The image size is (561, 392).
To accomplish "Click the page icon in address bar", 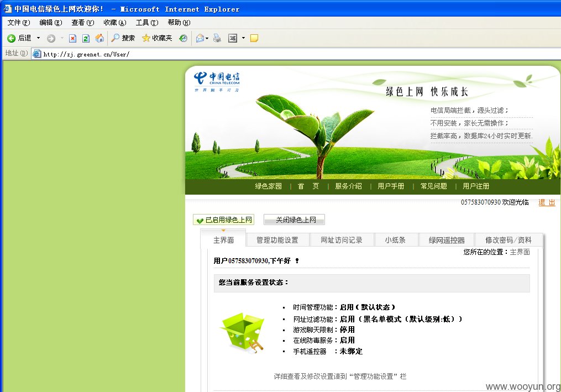I will click(37, 54).
